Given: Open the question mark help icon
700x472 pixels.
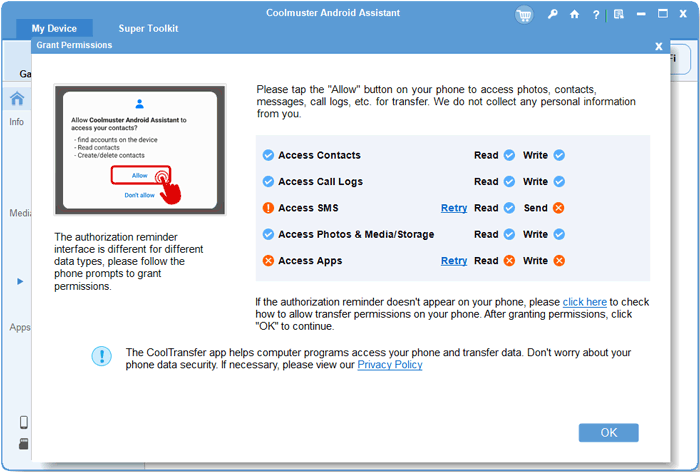Looking at the screenshot, I should pos(596,15).
